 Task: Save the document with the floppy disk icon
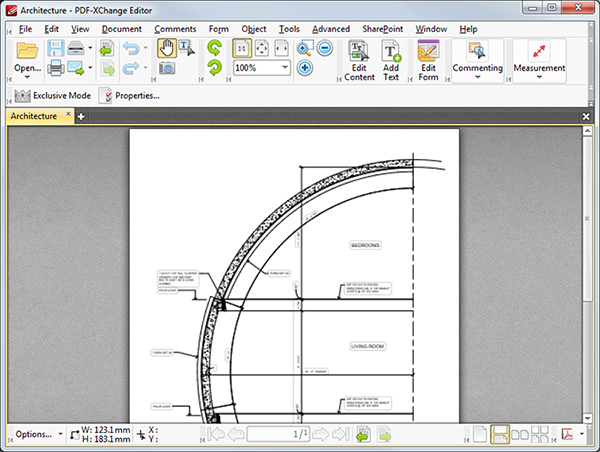(x=56, y=49)
